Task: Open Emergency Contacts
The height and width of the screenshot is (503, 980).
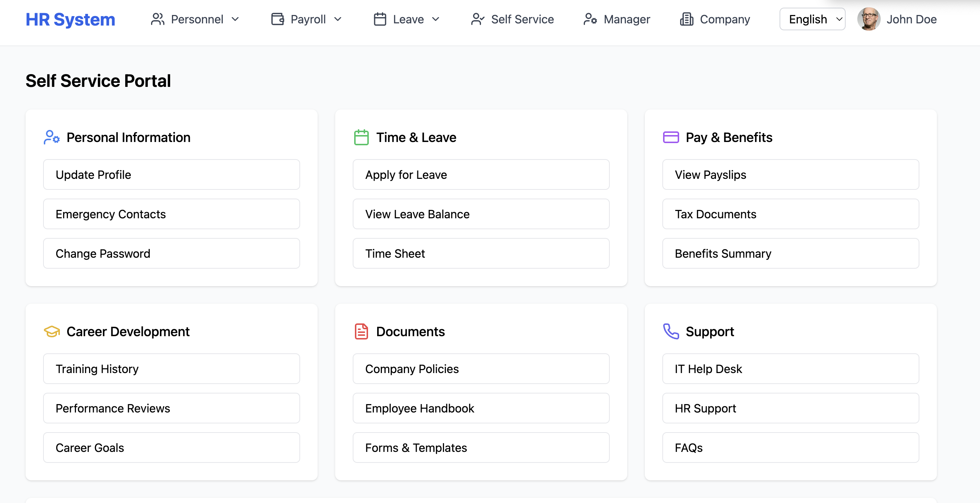Action: coord(172,214)
